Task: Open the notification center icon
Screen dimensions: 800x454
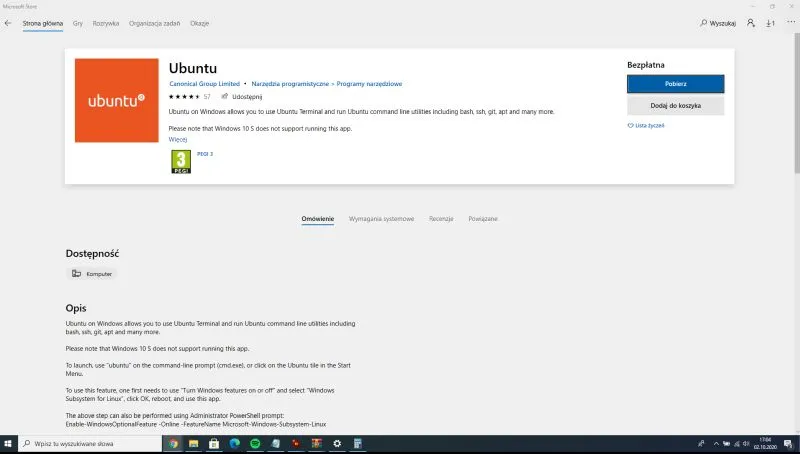Action: pyautogui.click(x=788, y=444)
